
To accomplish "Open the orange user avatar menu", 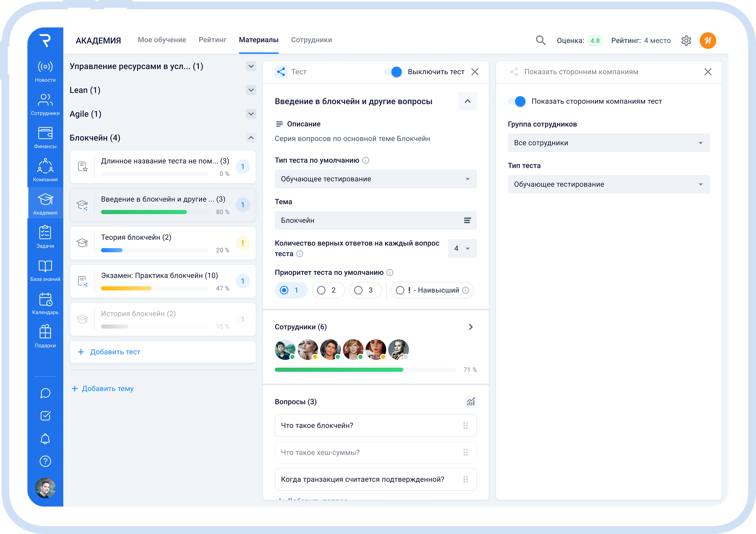I will (x=708, y=40).
